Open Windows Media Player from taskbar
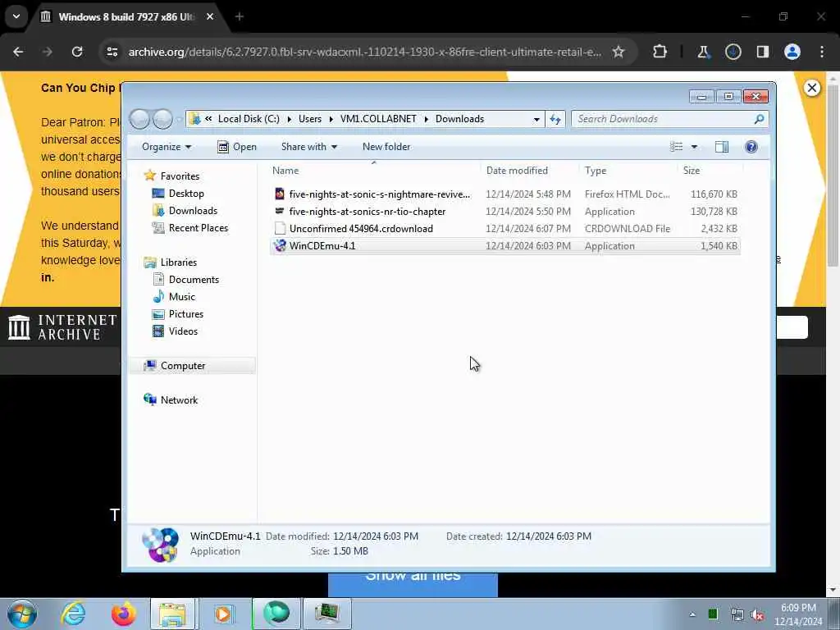The width and height of the screenshot is (840, 630). [223, 614]
